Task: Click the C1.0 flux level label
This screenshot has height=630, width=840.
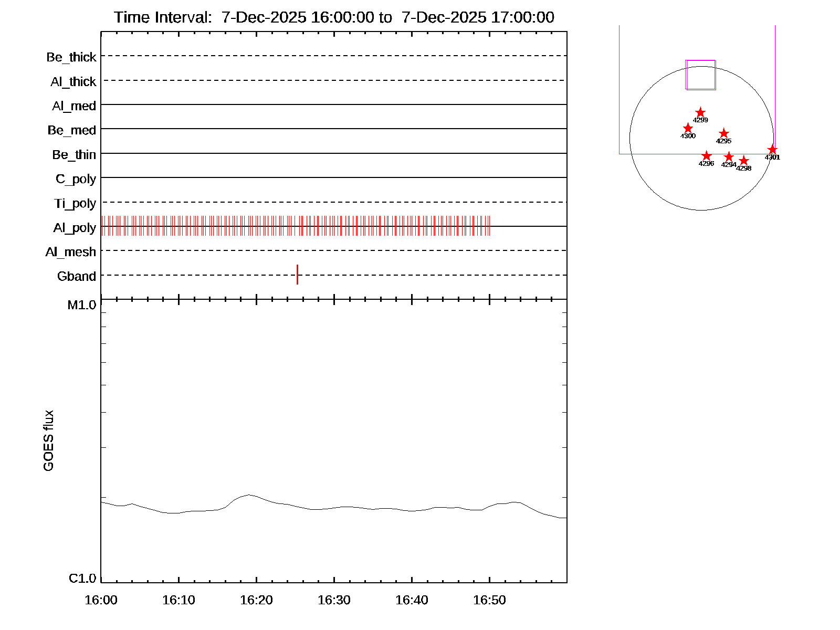Action: (82, 579)
